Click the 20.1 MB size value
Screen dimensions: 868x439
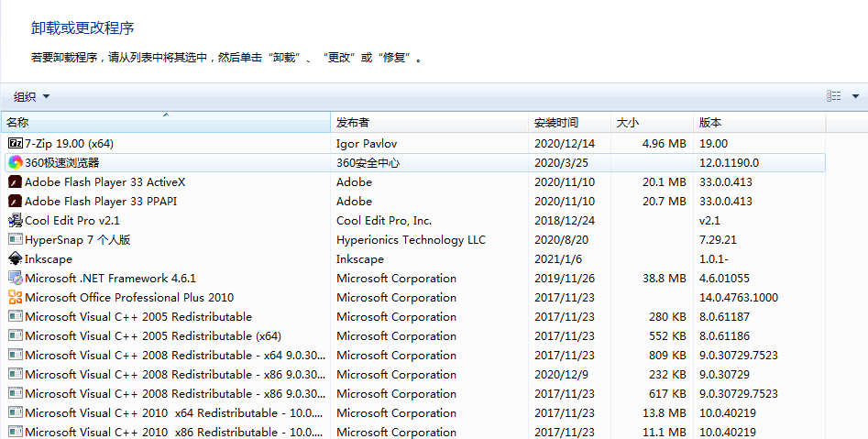[x=665, y=182]
